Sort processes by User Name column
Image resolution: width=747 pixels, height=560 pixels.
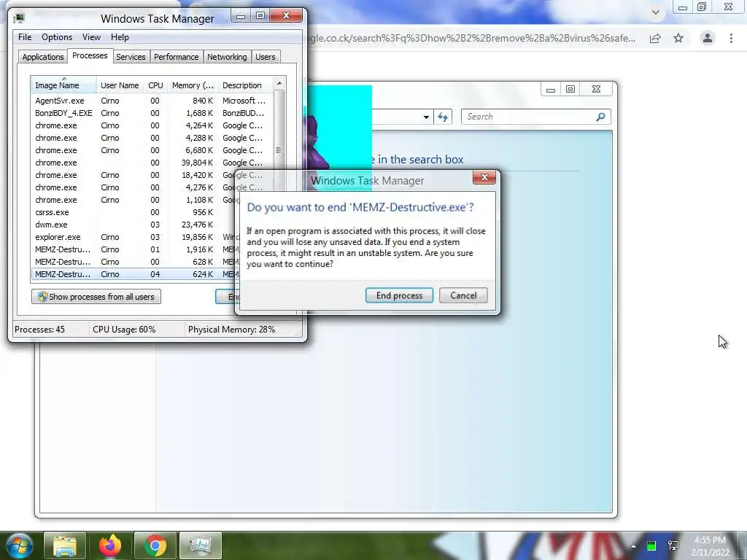[120, 85]
